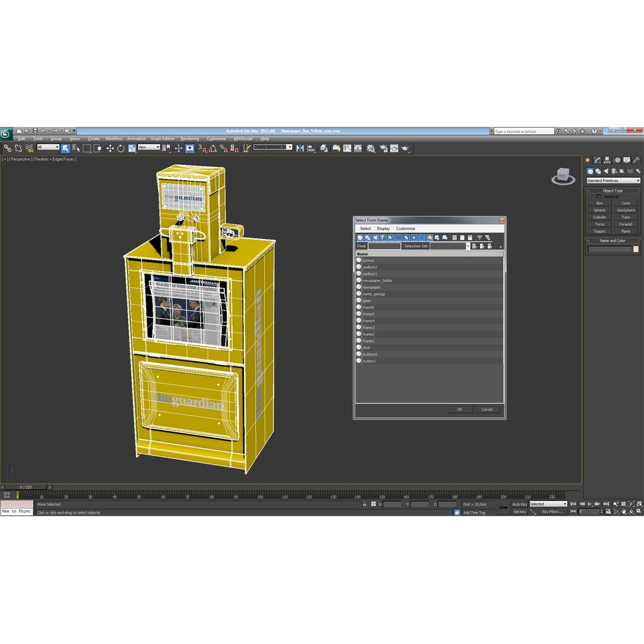The height and width of the screenshot is (644, 644).
Task: Open Customize menu in Select From Scene
Action: (405, 228)
